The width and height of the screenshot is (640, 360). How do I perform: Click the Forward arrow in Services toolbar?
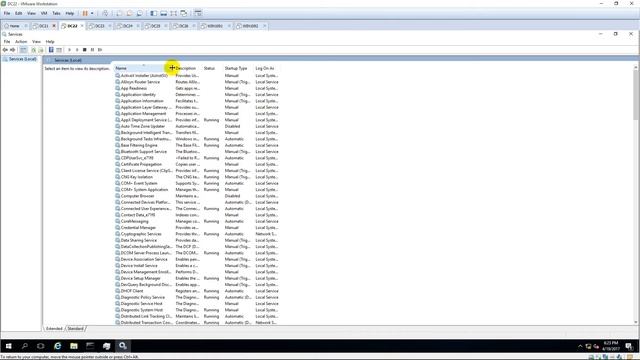click(13, 50)
